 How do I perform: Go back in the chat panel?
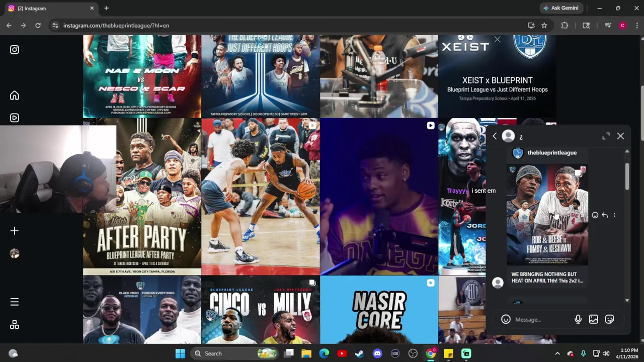[x=495, y=136]
